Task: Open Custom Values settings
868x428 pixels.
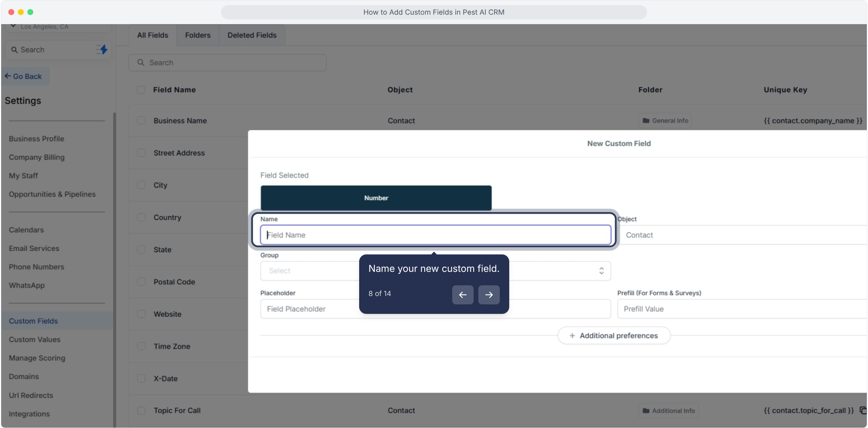Action: [x=35, y=340]
